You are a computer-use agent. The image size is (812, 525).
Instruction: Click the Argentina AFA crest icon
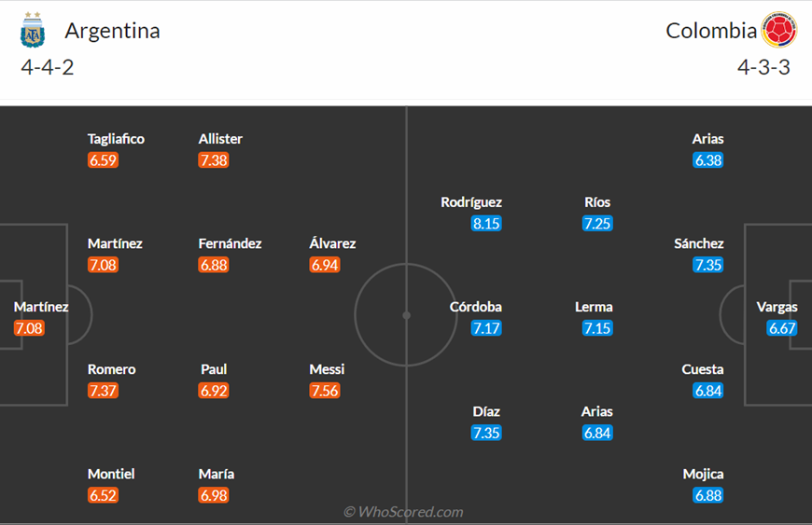click(33, 30)
